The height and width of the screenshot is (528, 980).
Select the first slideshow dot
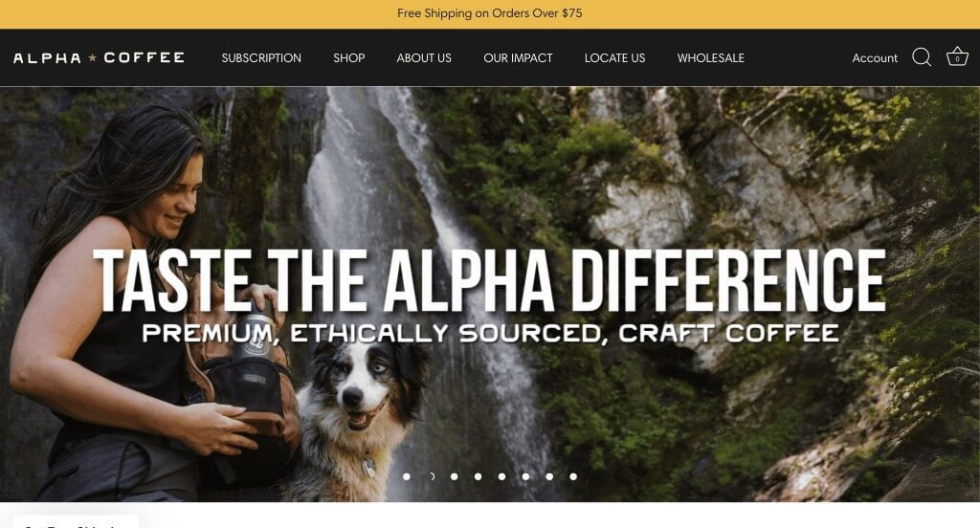[407, 476]
